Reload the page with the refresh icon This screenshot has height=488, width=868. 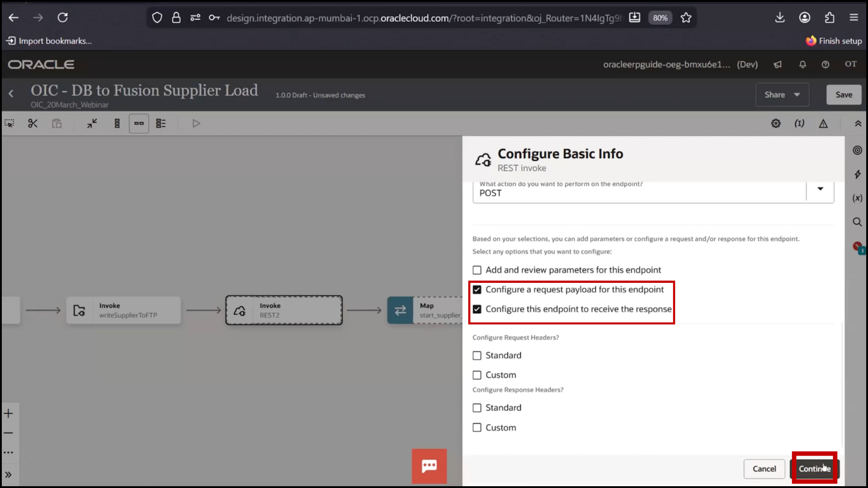(x=62, y=18)
